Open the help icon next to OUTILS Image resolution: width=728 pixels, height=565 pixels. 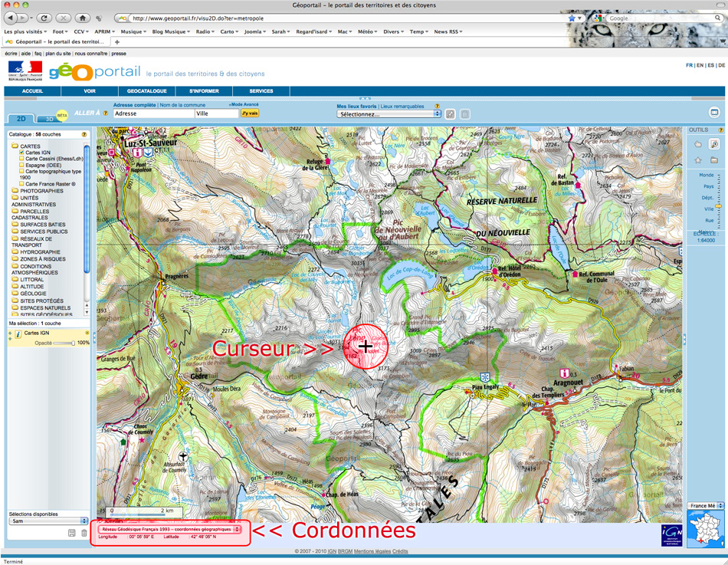[x=721, y=130]
